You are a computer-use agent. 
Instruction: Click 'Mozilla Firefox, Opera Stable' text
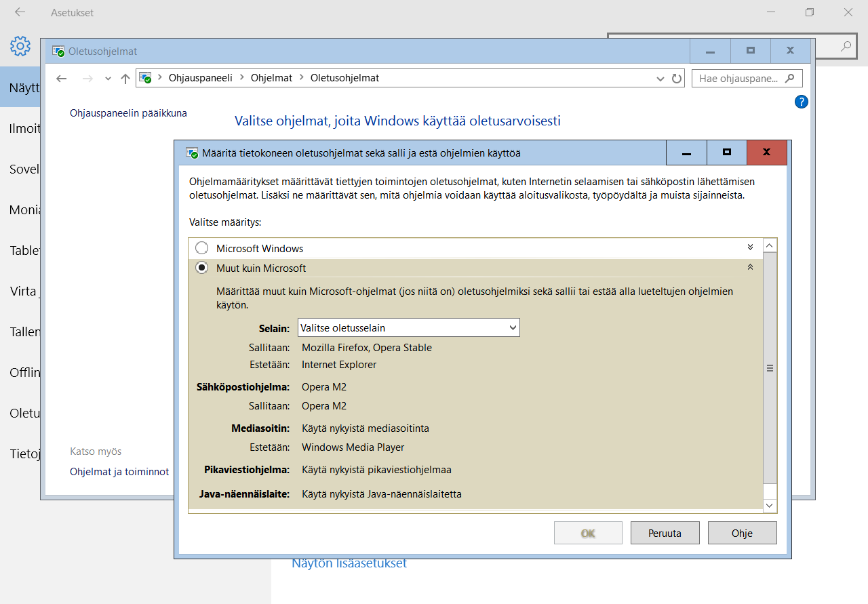[367, 347]
